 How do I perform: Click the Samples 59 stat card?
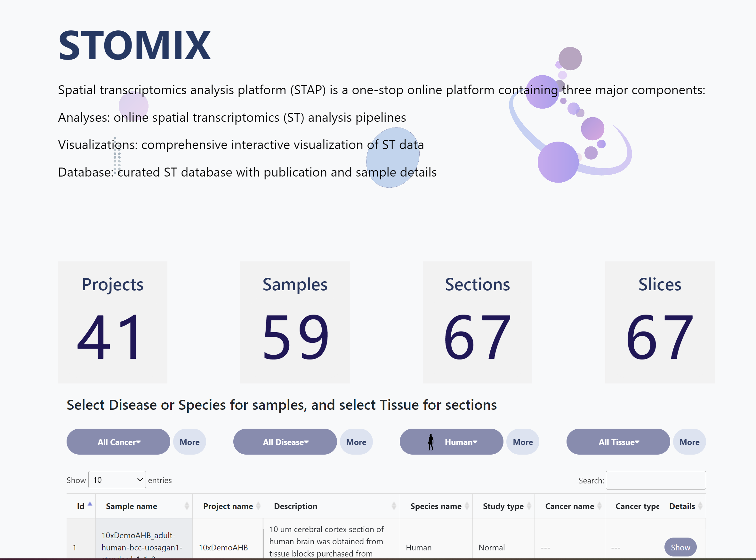(x=295, y=322)
